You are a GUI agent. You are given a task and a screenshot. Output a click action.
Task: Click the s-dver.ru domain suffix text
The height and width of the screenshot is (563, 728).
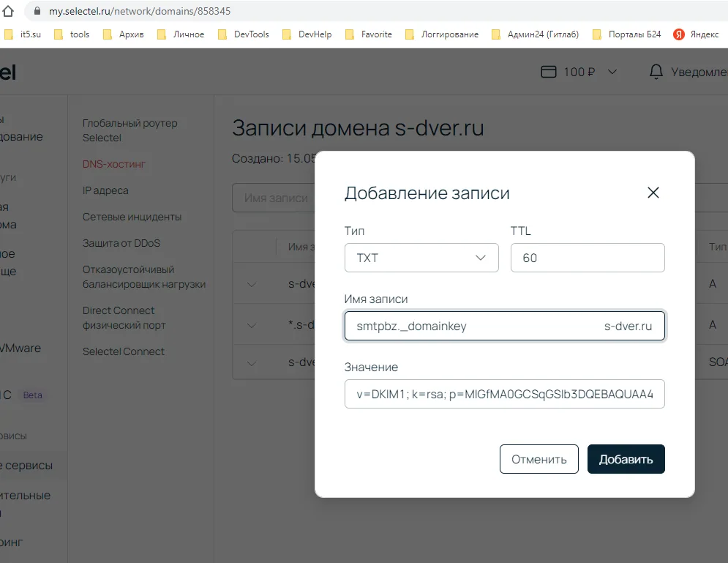coord(628,326)
